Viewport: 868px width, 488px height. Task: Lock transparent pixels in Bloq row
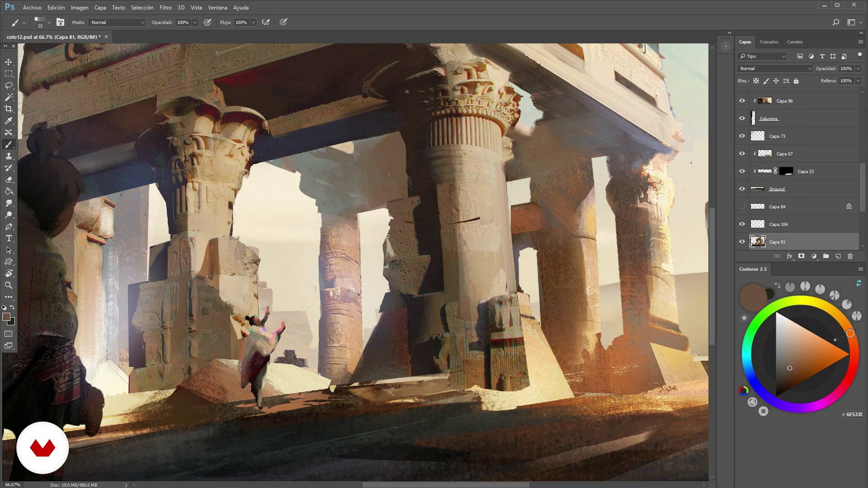756,81
